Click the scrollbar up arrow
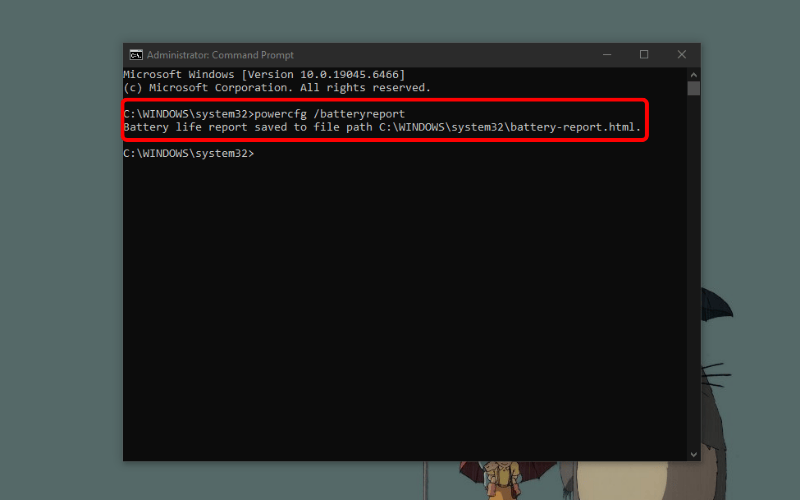The height and width of the screenshot is (500, 800). 694,74
